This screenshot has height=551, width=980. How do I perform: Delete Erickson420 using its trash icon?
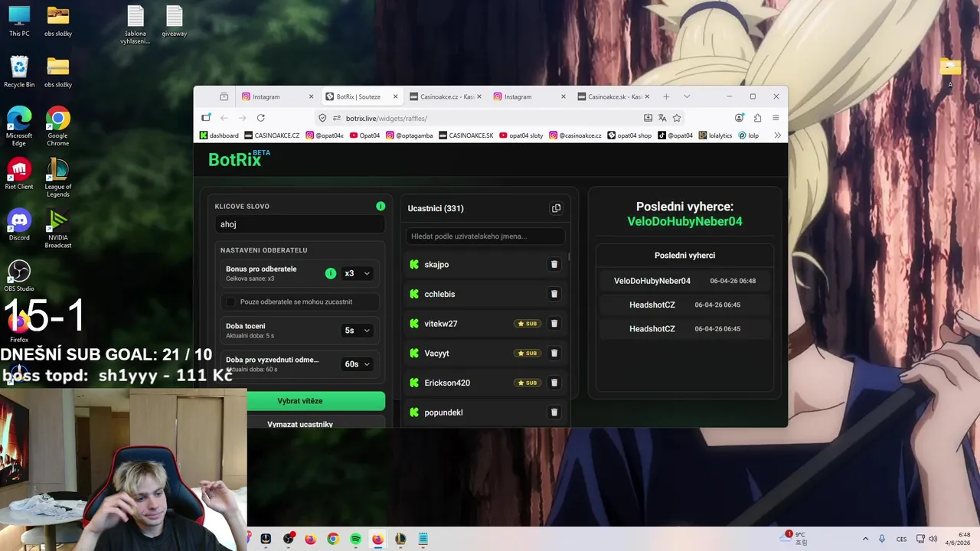click(x=554, y=383)
